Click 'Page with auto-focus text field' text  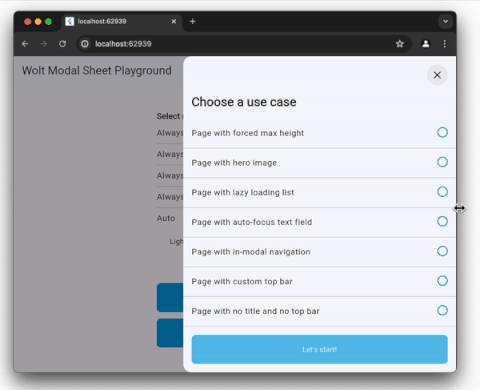[x=252, y=222]
